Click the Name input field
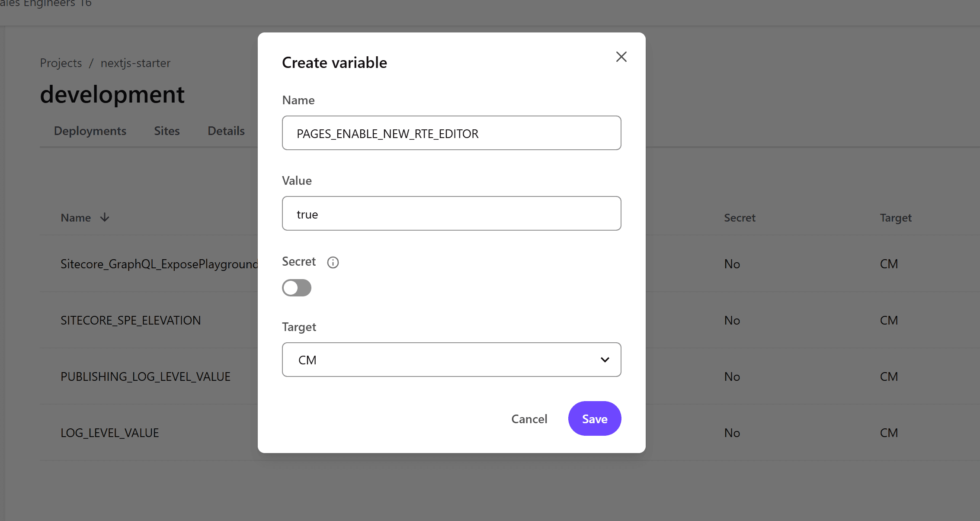 [x=451, y=133]
